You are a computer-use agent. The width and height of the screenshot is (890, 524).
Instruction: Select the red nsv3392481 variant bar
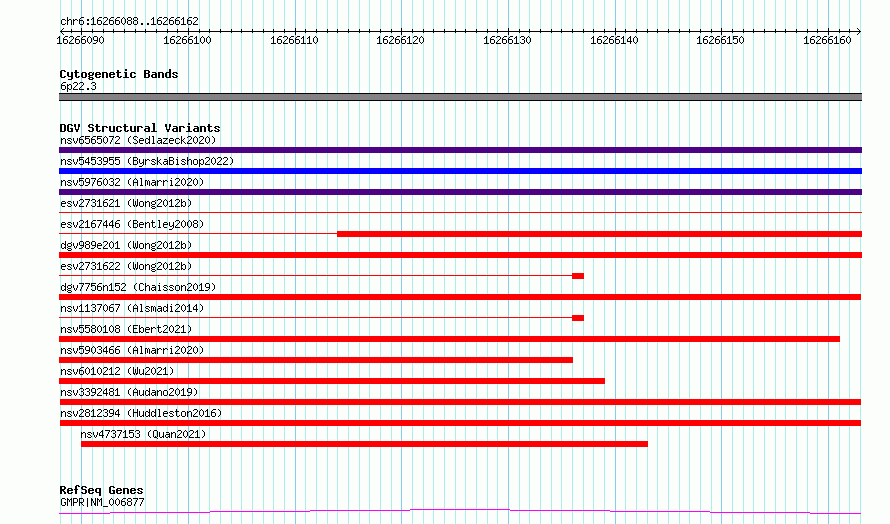tap(460, 402)
